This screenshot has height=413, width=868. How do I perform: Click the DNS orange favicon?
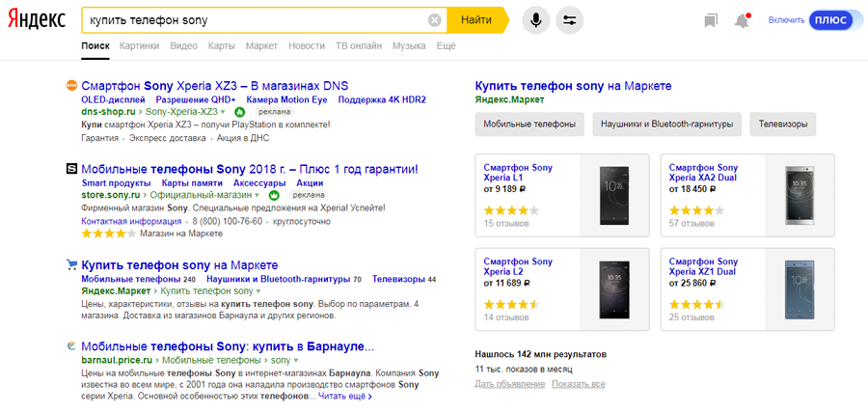[71, 85]
